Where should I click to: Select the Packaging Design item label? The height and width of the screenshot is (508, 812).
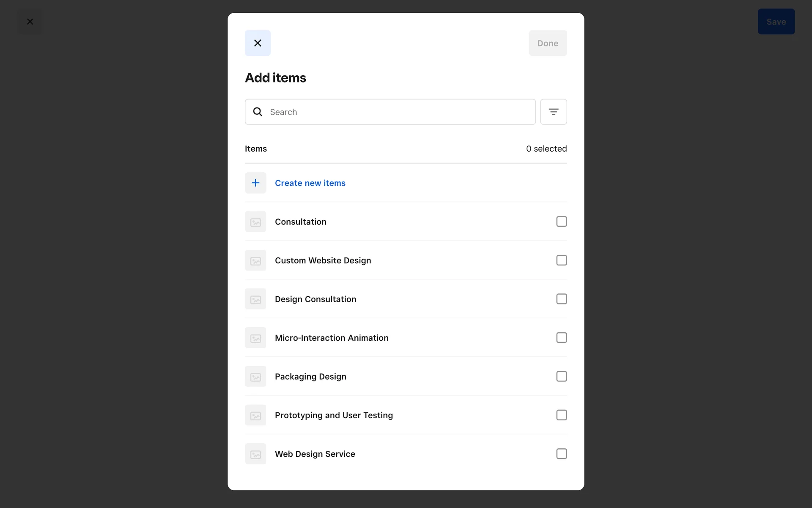point(310,376)
